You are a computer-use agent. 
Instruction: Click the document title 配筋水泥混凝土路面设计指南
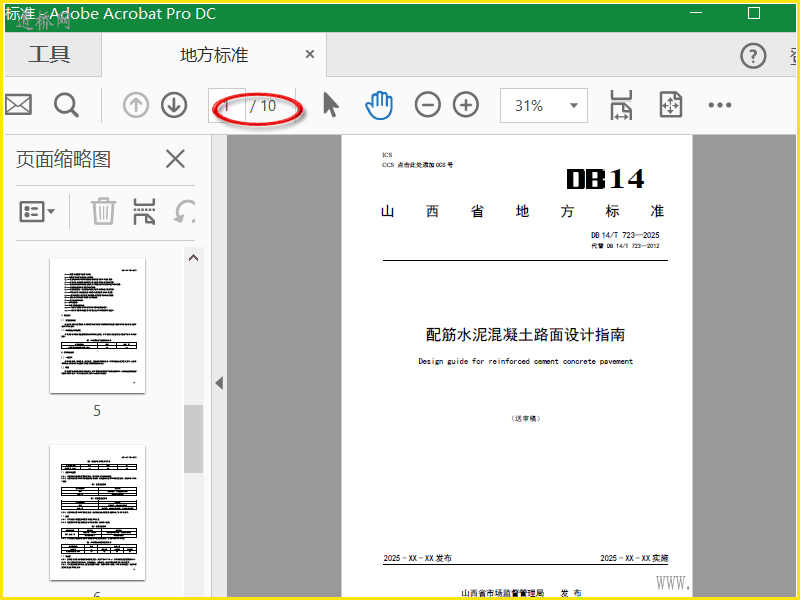(x=526, y=335)
